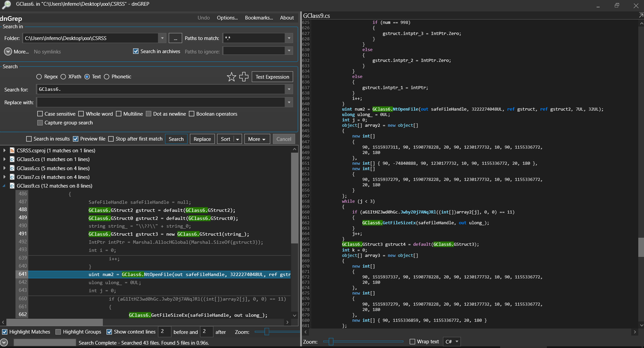Image resolution: width=644 pixels, height=348 pixels.
Task: Click the GClass5.cs file icon
Action: coord(12,160)
